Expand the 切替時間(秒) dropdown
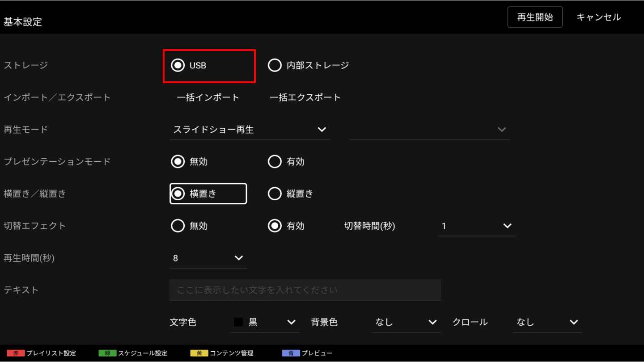 pos(476,226)
